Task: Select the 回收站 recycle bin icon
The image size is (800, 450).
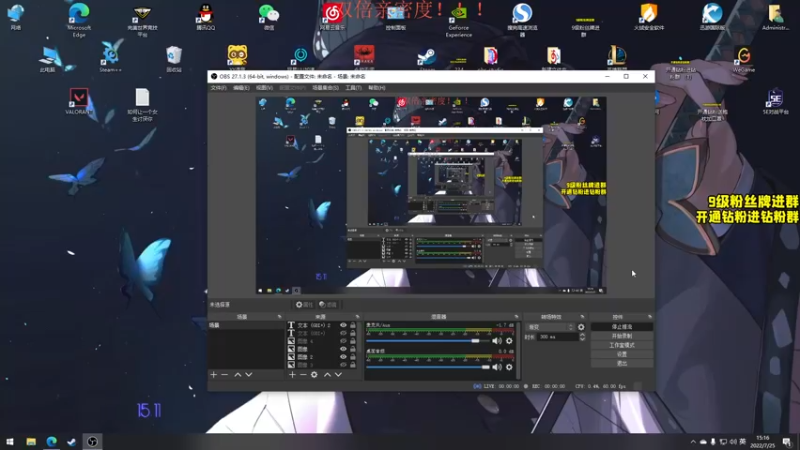Action: (174, 59)
